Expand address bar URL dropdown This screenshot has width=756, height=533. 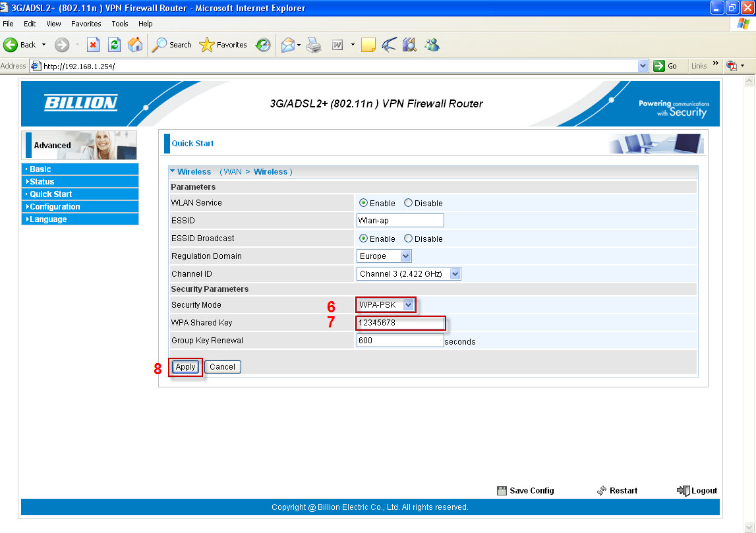point(642,66)
